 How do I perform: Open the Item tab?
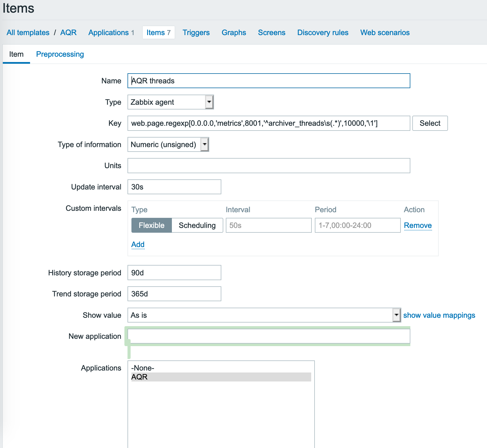[x=16, y=54]
